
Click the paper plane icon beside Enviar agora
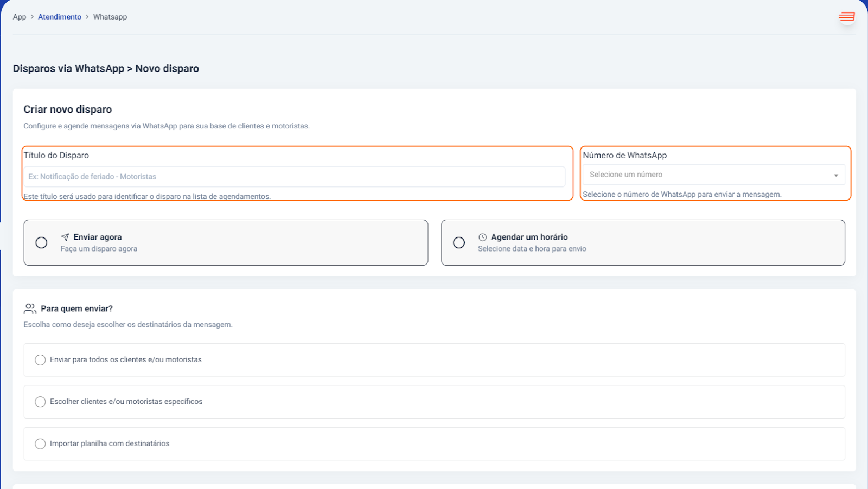click(65, 237)
